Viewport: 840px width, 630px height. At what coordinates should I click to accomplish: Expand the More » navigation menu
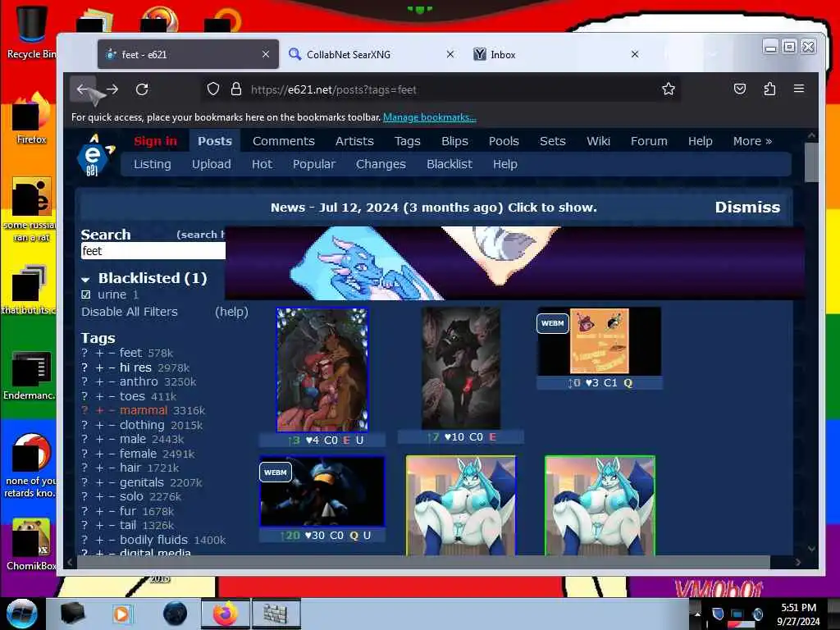(x=752, y=141)
